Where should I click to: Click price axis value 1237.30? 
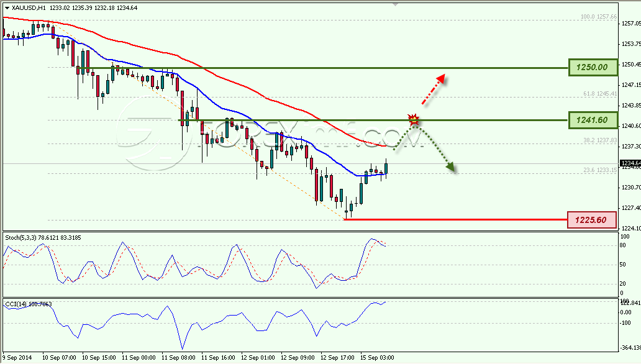coord(631,146)
